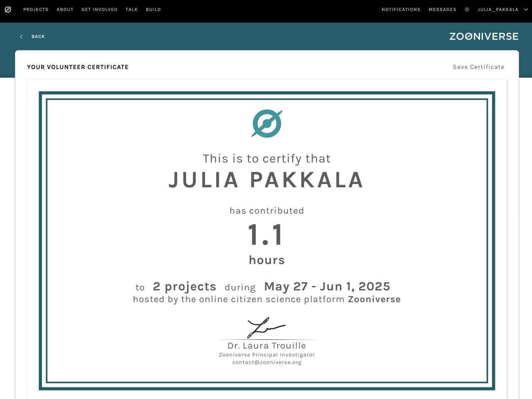Toggle the light/dark theme sun icon
Screen dimensions: 532x399
pos(467,10)
